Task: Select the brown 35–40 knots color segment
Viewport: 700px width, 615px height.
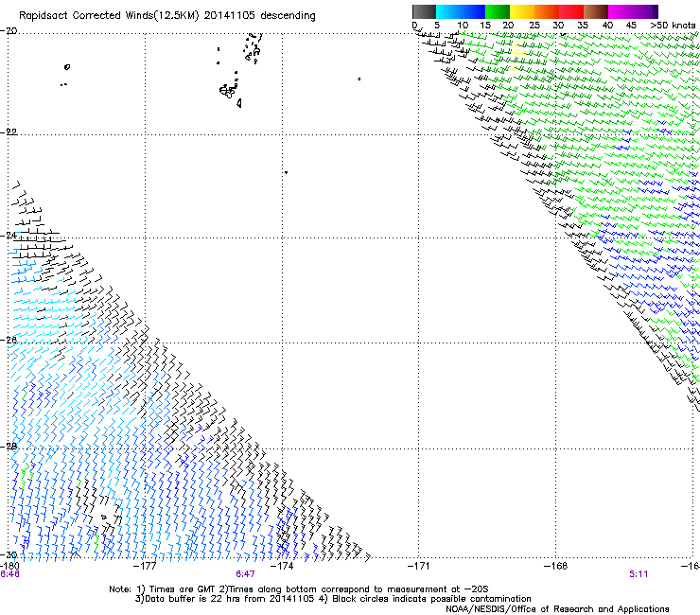Action: (596, 11)
